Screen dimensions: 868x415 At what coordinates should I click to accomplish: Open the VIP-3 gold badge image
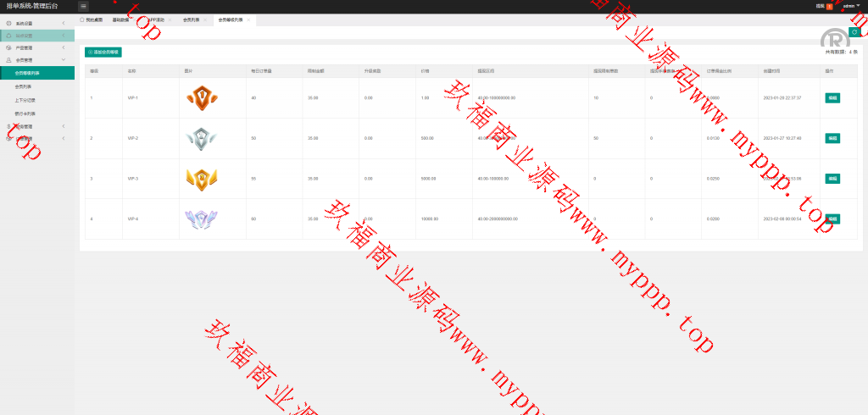pos(203,179)
